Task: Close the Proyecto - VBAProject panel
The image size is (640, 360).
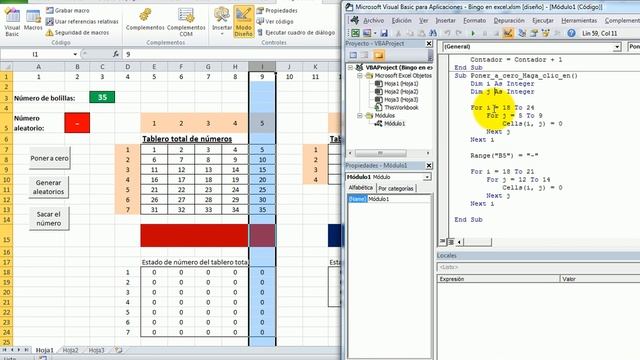Action: pos(429,43)
